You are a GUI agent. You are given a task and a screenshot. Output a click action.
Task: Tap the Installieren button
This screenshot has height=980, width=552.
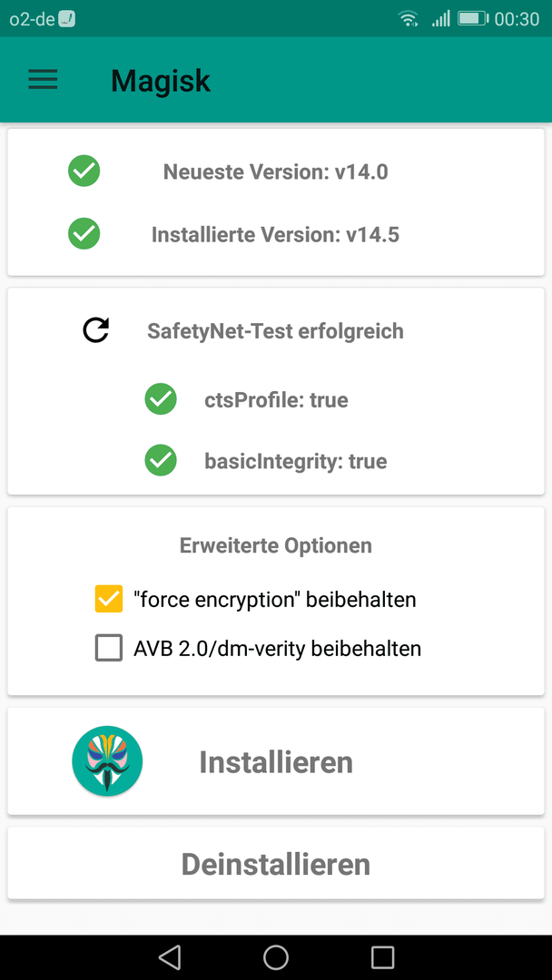tap(276, 761)
